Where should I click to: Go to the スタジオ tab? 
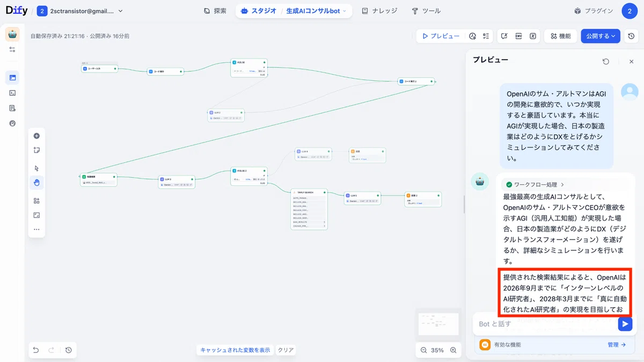[259, 11]
